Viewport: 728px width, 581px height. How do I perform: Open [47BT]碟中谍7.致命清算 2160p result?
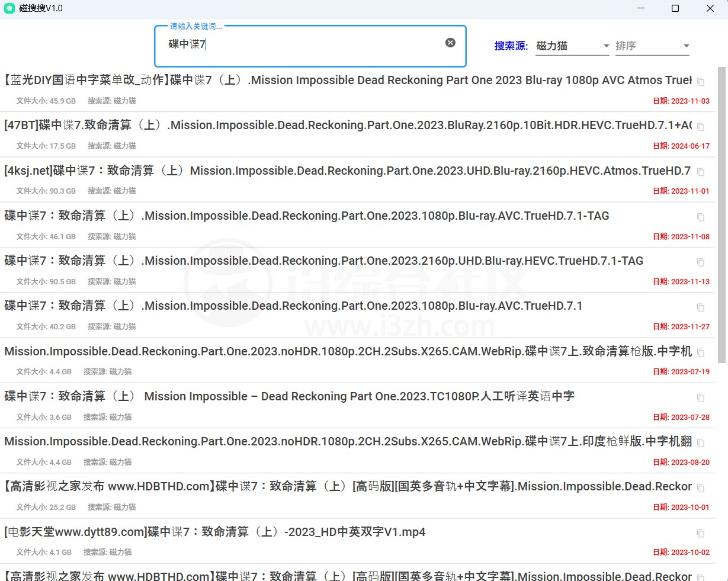tap(348, 125)
